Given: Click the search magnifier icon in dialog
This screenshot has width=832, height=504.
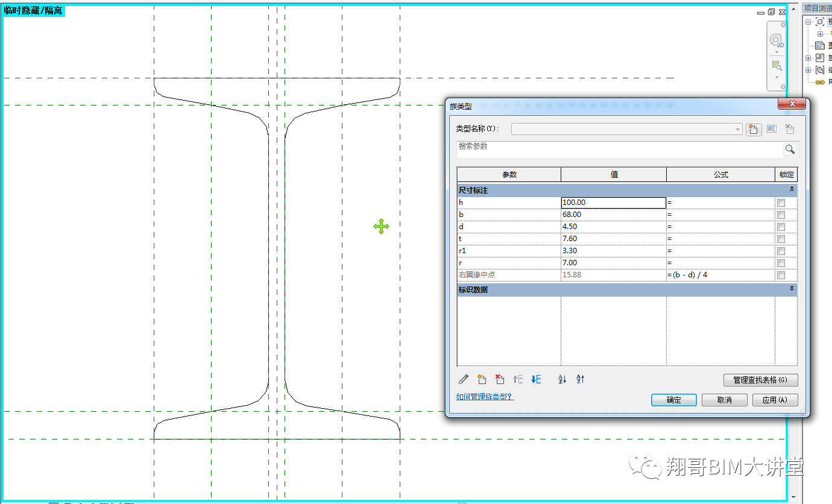Looking at the screenshot, I should 790,150.
